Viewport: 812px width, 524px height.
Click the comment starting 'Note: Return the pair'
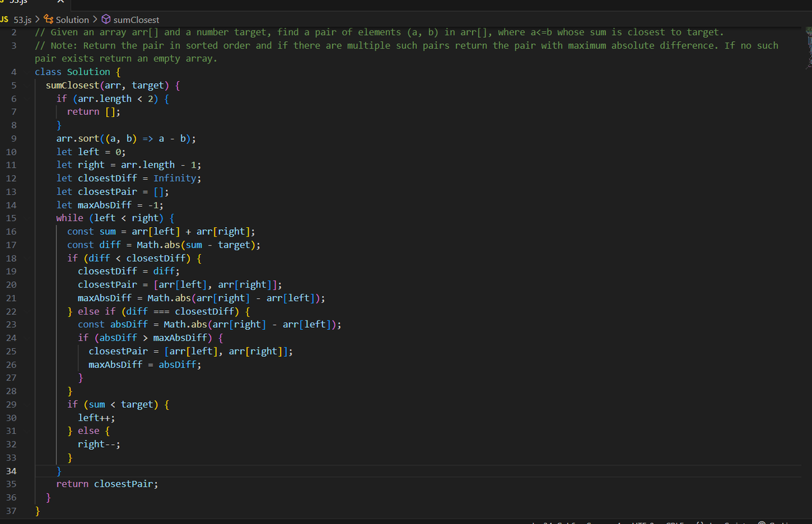tap(406, 52)
